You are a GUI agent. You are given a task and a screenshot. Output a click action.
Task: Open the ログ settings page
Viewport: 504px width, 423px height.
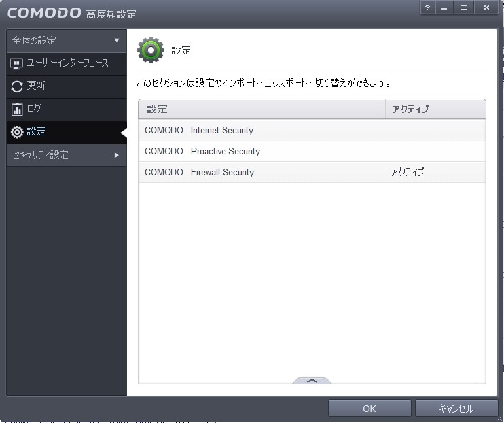point(66,109)
